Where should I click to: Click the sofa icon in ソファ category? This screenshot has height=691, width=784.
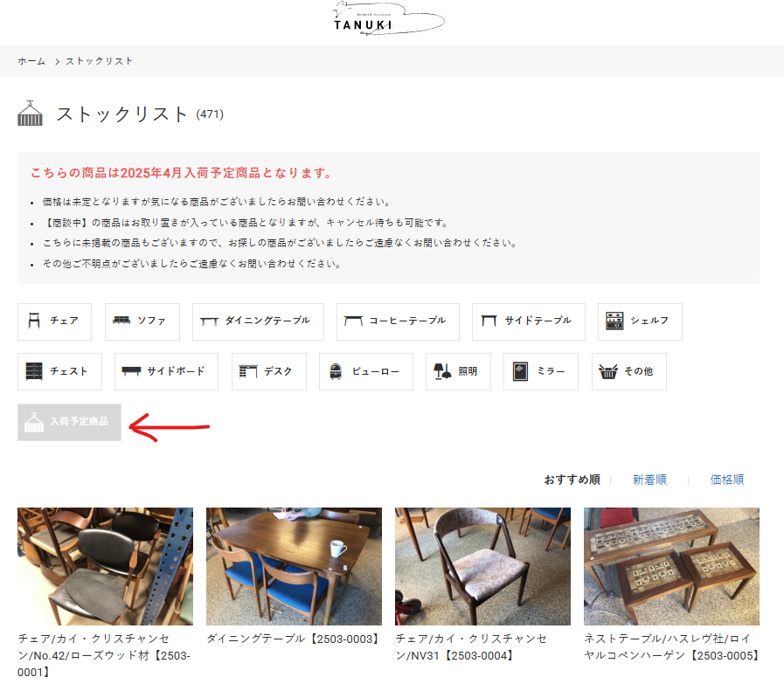[x=121, y=321]
